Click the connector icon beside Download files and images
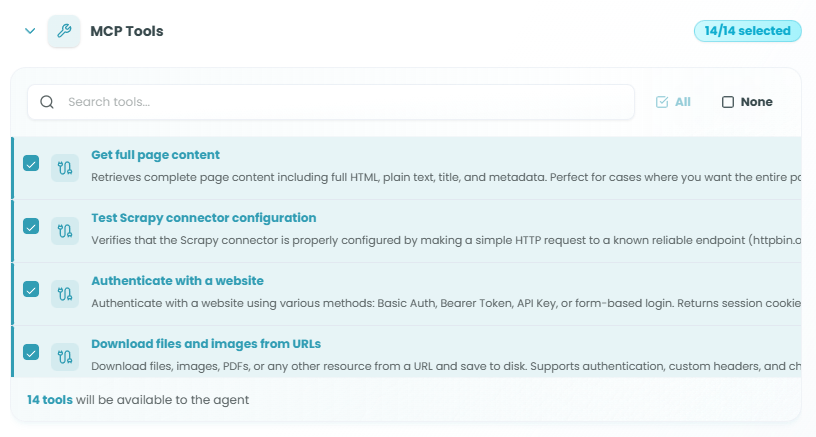This screenshot has height=437, width=816. [x=65, y=356]
